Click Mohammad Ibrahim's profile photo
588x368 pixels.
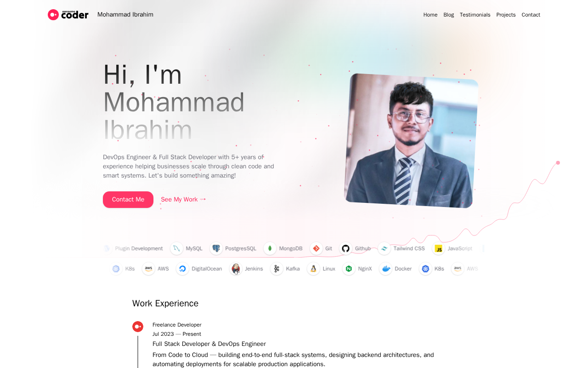(x=412, y=141)
